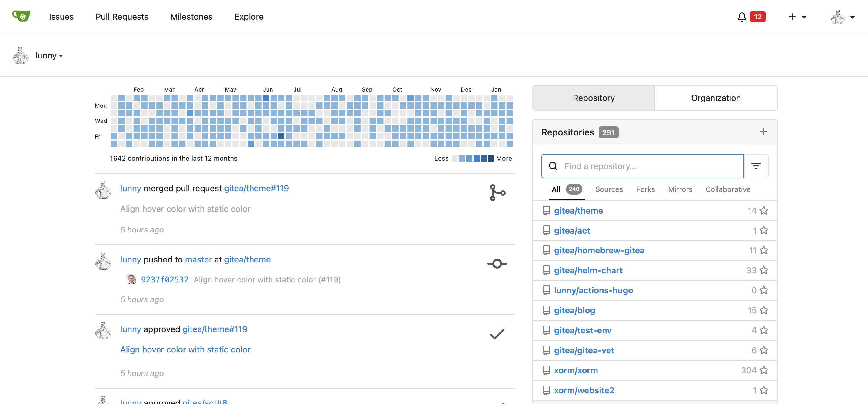Expand the lunny dashboard context dropdown

[49, 55]
